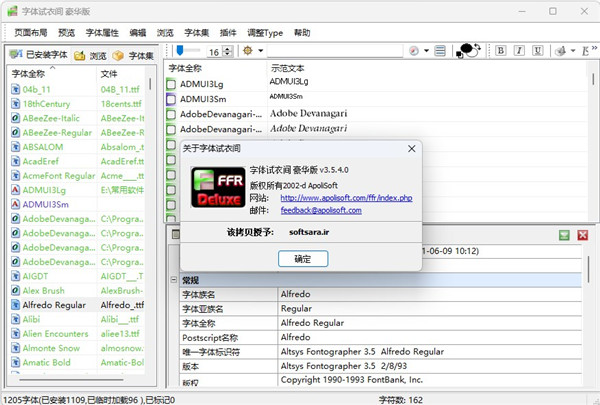Viewport: 600px width, 405px height.
Task: Click the green collapse icon in properties panel
Action: click(564, 235)
